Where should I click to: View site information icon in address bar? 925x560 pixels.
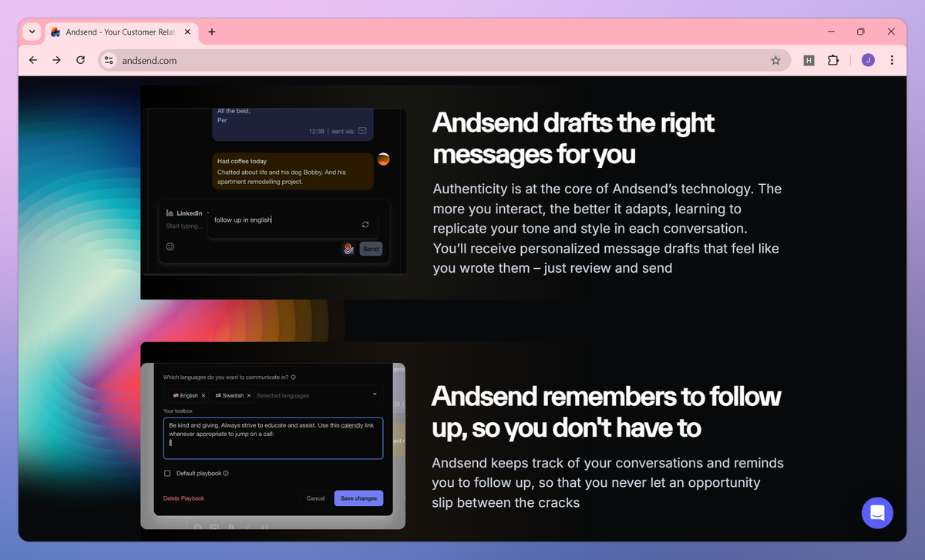point(109,60)
